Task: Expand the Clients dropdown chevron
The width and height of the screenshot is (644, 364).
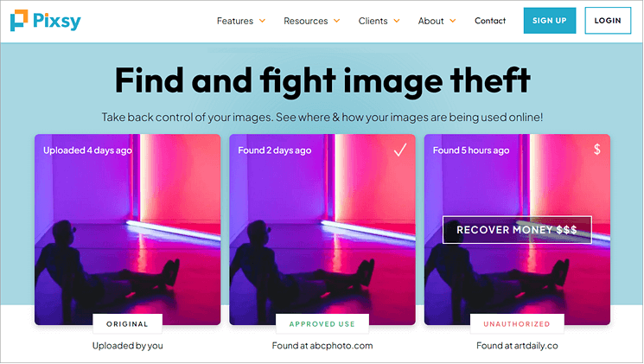Action: [x=397, y=21]
